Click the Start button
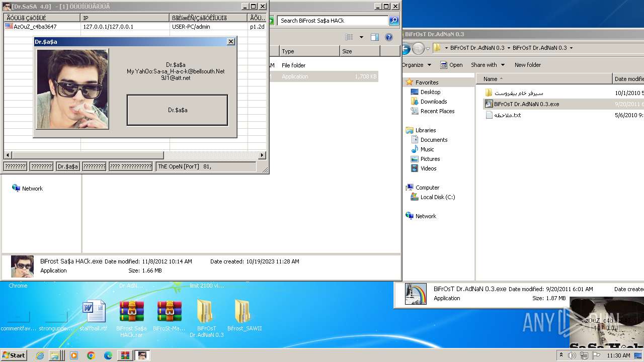 [14, 355]
